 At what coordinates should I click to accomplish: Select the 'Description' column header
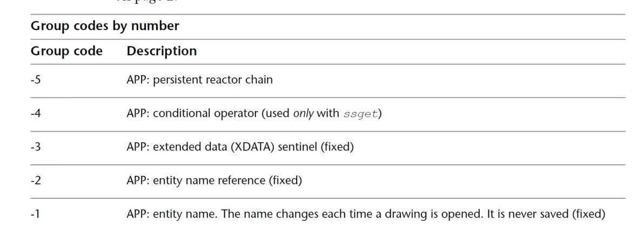162,51
